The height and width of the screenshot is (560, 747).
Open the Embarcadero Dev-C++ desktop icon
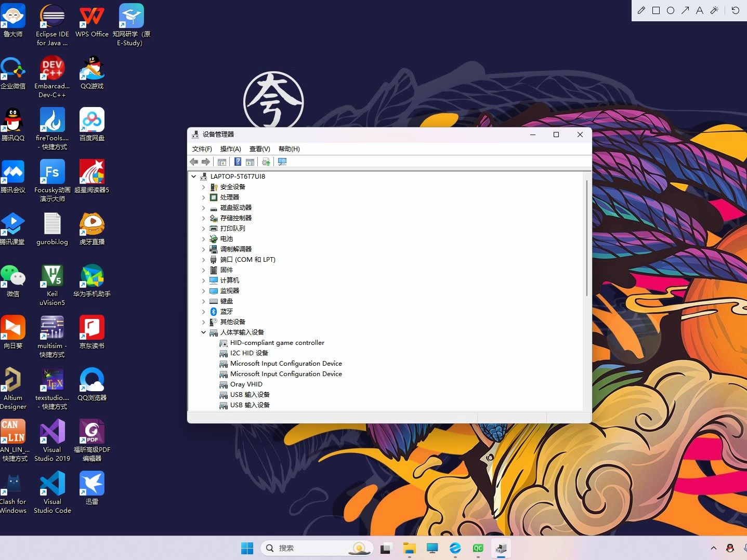(x=52, y=77)
